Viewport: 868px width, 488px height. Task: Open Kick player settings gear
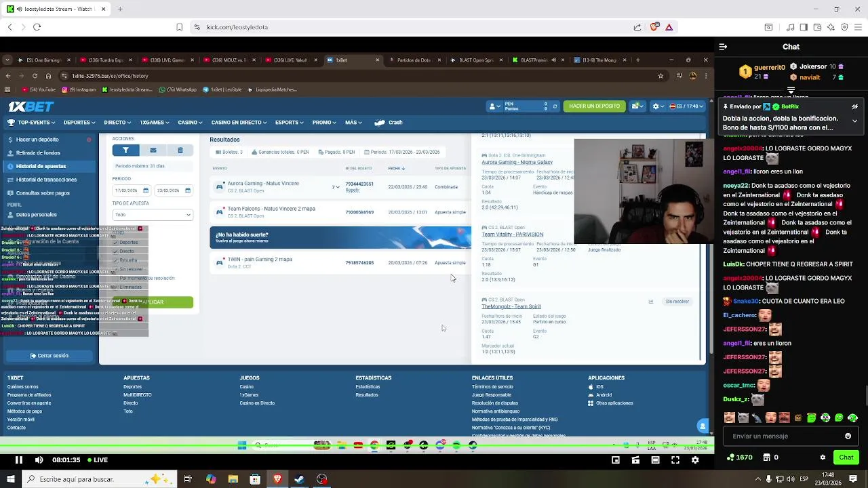click(695, 460)
